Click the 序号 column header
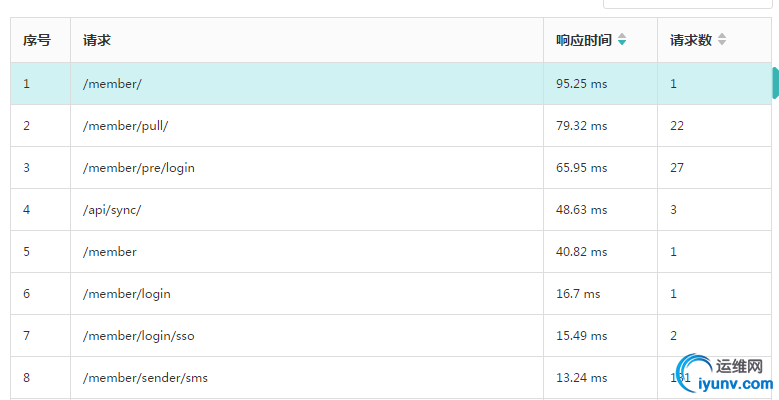779x400 pixels. coord(37,40)
